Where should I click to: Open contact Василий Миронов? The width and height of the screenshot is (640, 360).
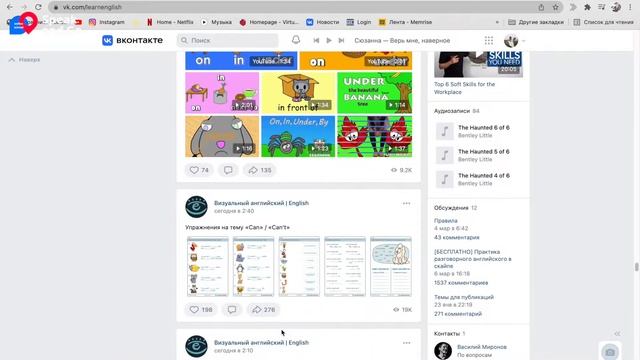(x=482, y=347)
